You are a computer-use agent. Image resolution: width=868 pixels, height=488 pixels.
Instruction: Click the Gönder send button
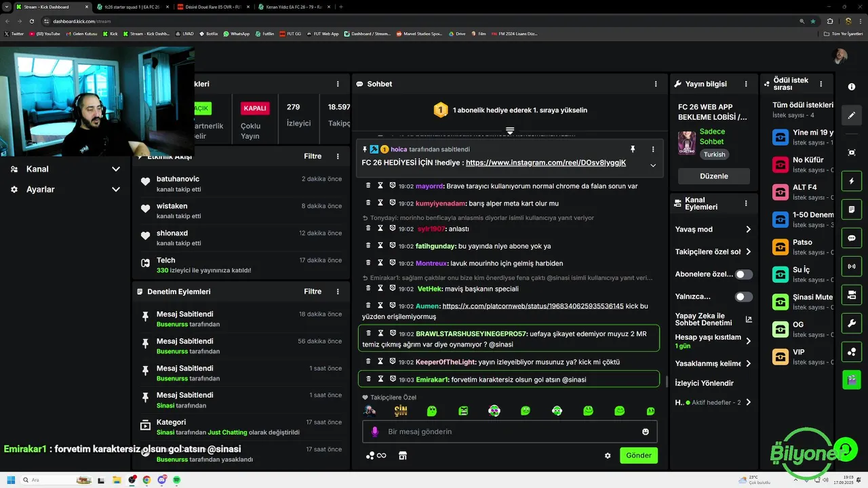[x=639, y=455]
